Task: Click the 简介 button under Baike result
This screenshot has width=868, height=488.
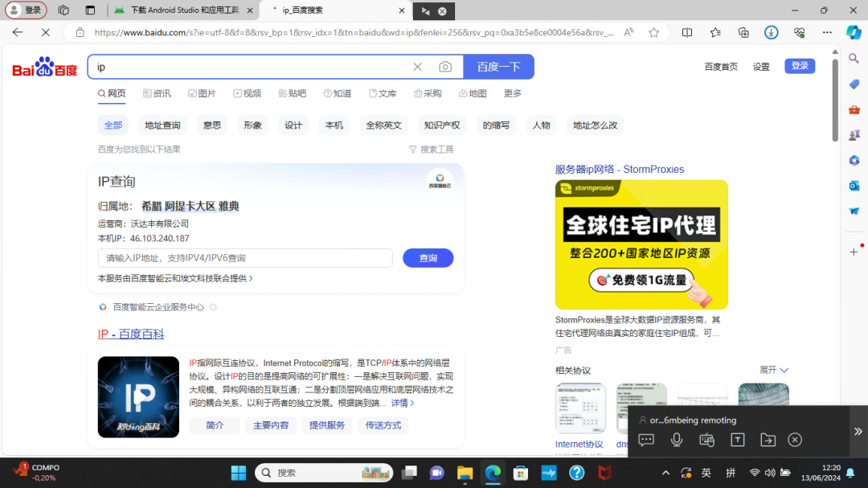Action: (x=215, y=425)
